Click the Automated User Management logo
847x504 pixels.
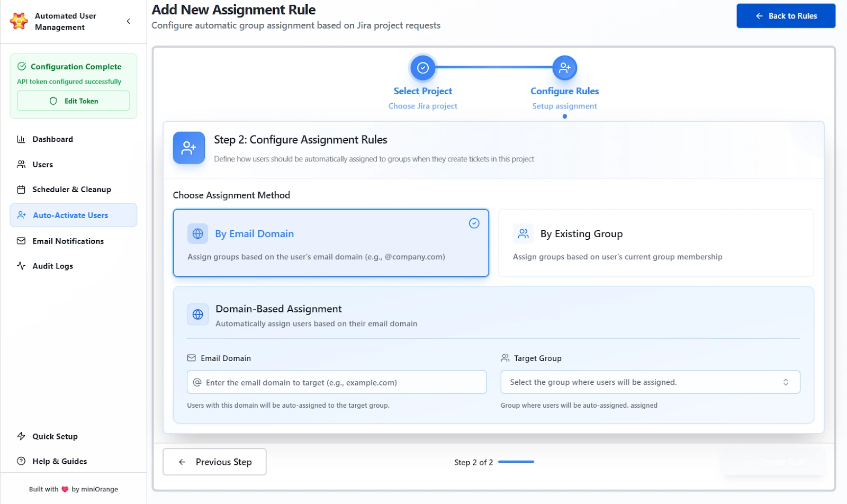[x=17, y=21]
